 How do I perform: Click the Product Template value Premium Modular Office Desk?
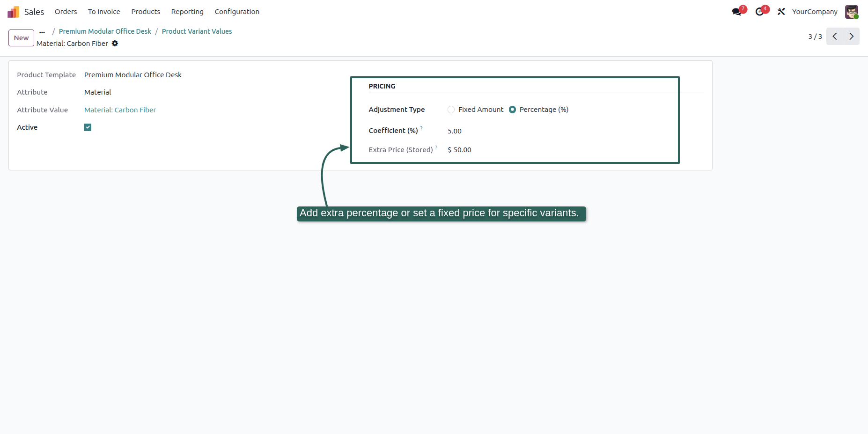133,75
